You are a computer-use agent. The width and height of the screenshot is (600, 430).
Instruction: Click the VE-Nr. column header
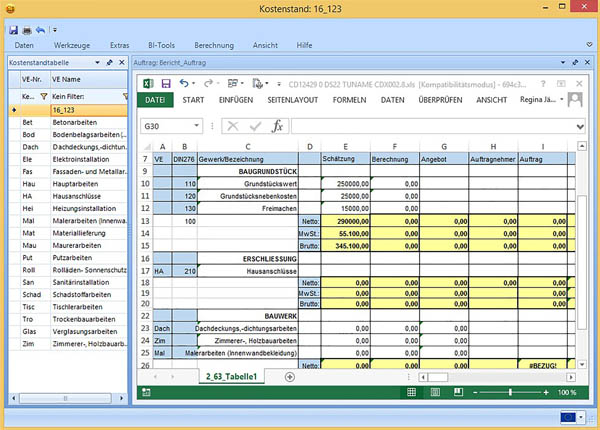[35, 79]
